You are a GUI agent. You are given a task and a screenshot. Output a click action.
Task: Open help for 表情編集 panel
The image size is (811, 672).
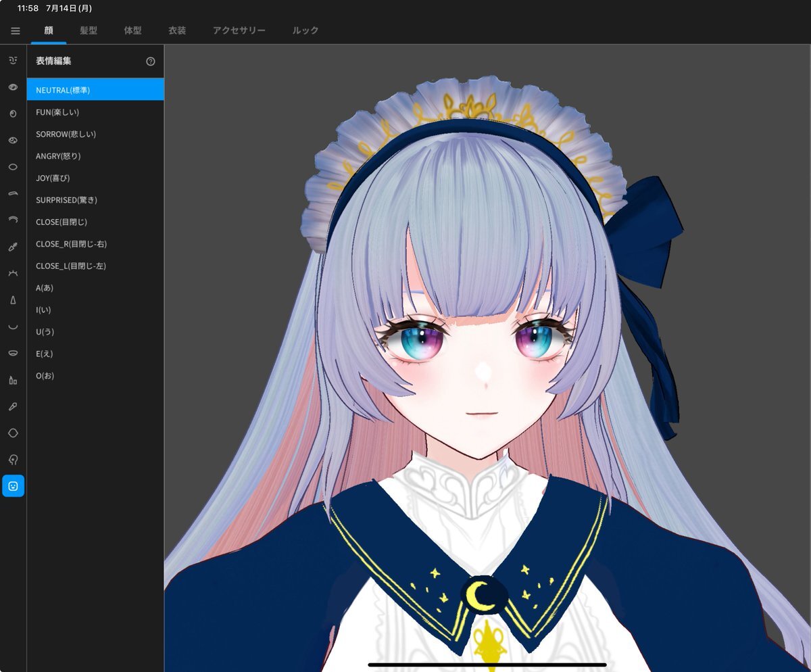150,61
